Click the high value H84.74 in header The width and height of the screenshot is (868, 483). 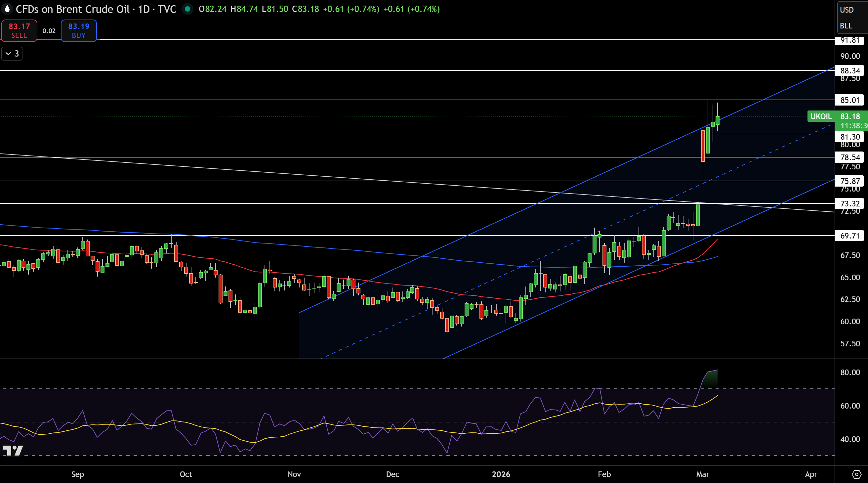click(x=244, y=9)
